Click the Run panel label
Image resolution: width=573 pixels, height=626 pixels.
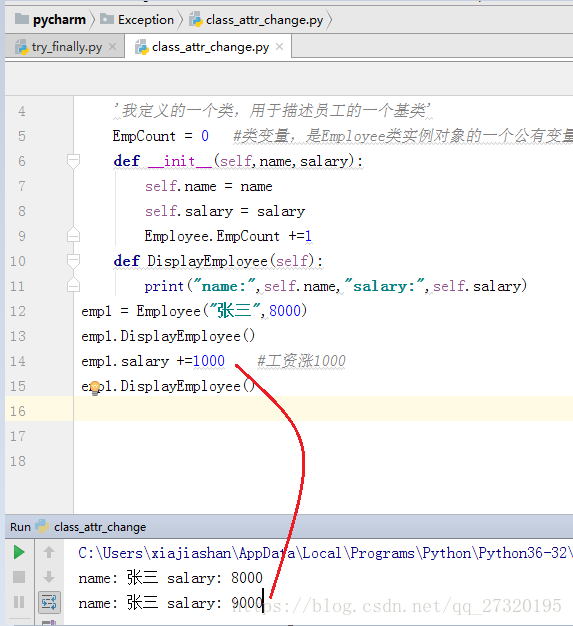pos(20,527)
